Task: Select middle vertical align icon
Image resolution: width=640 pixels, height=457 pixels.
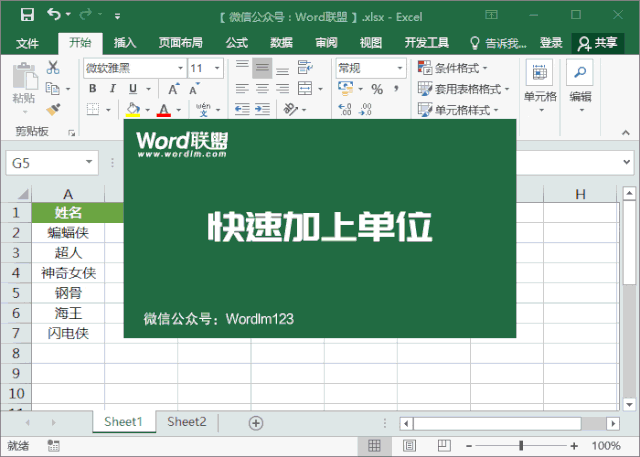Action: (x=262, y=68)
